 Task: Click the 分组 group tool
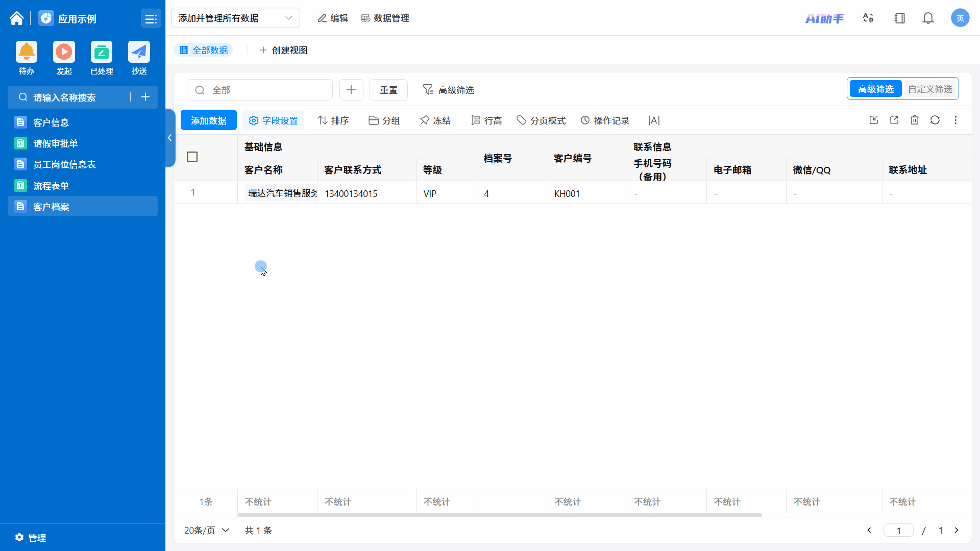(x=384, y=120)
